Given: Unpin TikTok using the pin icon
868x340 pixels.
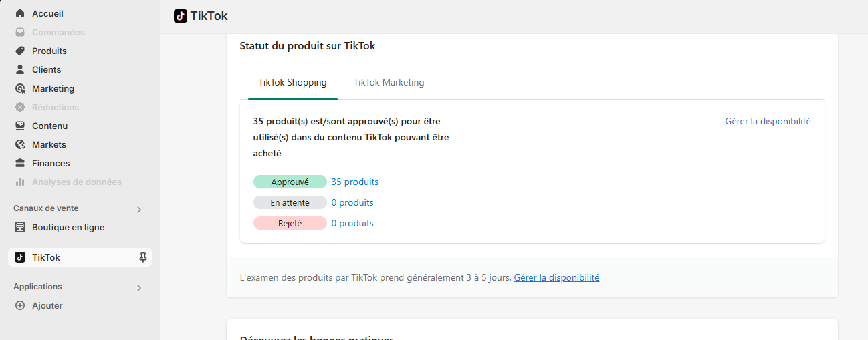Looking at the screenshot, I should (x=142, y=257).
